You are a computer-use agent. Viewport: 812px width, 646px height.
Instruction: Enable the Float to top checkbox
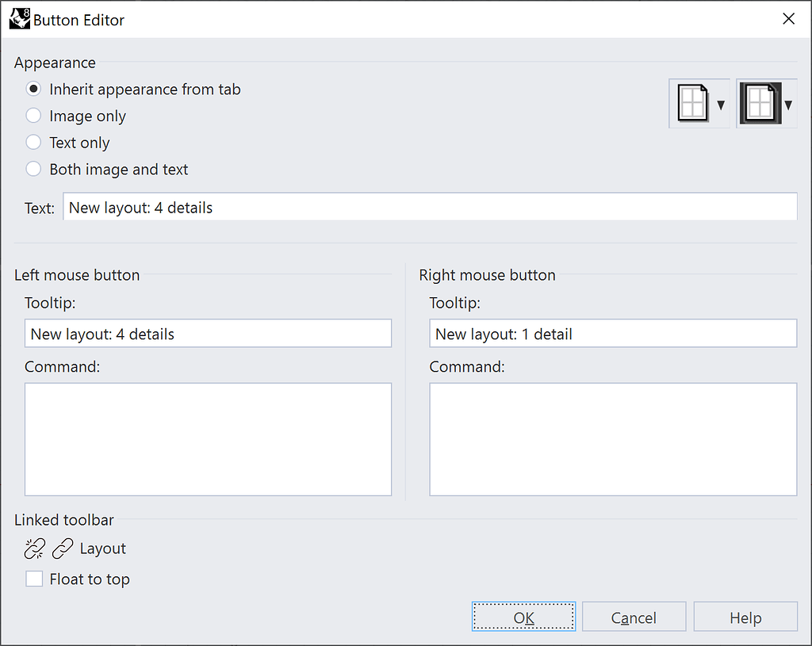click(x=34, y=579)
